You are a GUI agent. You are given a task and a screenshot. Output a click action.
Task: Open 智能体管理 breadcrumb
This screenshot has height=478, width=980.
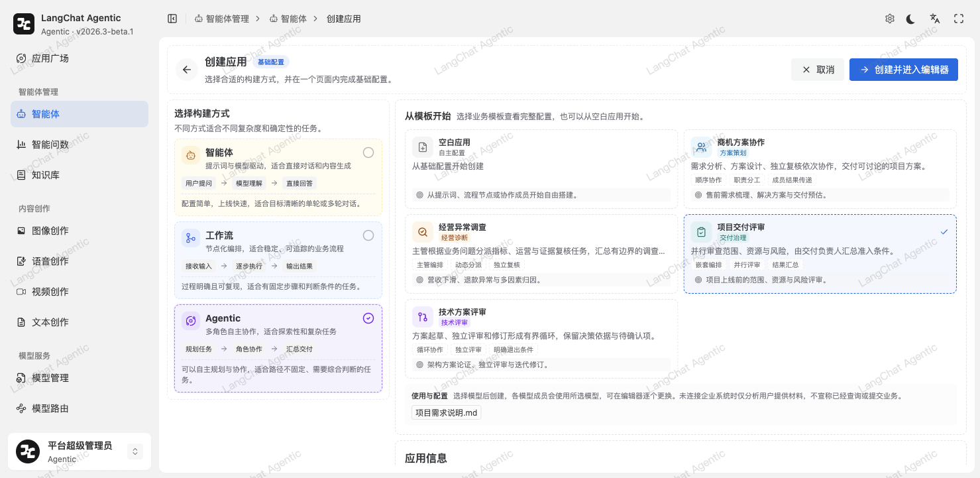(x=222, y=19)
